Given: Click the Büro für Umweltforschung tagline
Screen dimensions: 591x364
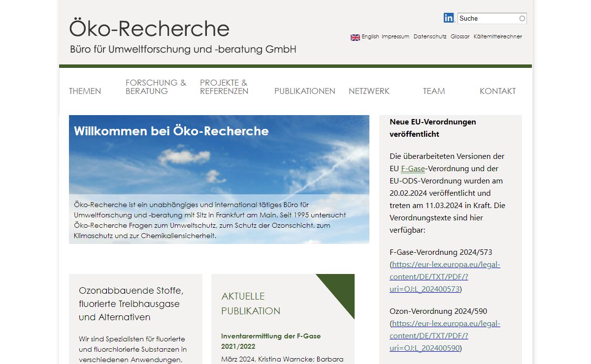Looking at the screenshot, I should [x=183, y=49].
